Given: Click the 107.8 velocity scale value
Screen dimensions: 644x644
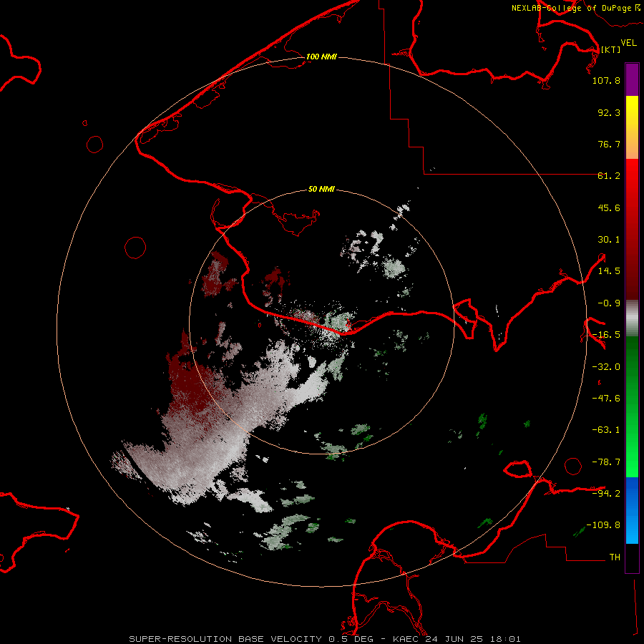Looking at the screenshot, I should coord(606,80).
